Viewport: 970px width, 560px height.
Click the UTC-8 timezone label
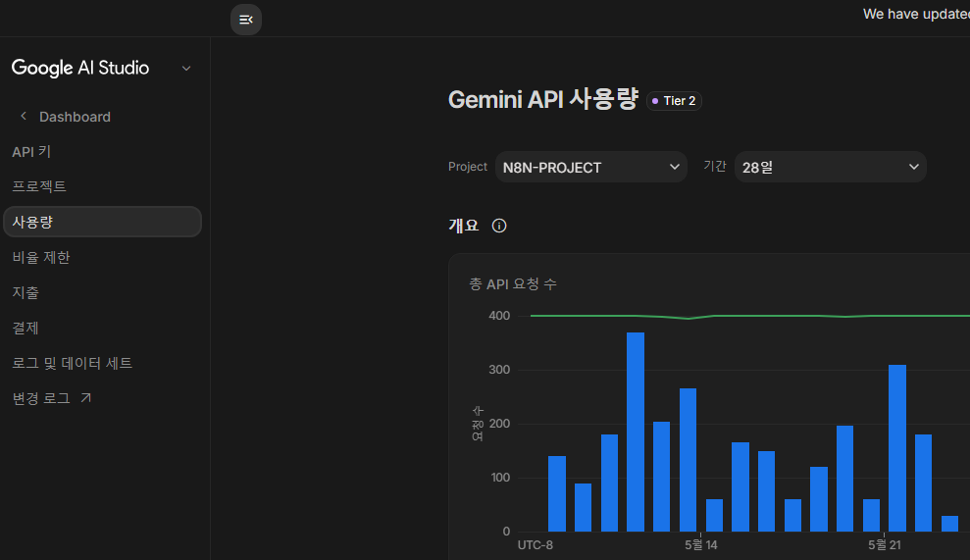(x=536, y=545)
